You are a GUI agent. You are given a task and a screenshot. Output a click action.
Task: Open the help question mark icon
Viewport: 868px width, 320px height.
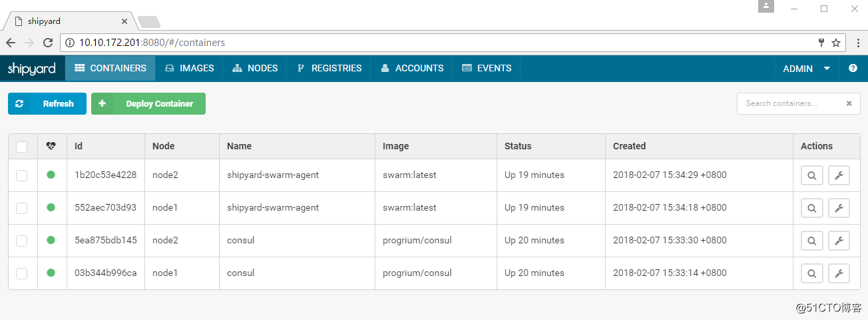click(x=853, y=68)
